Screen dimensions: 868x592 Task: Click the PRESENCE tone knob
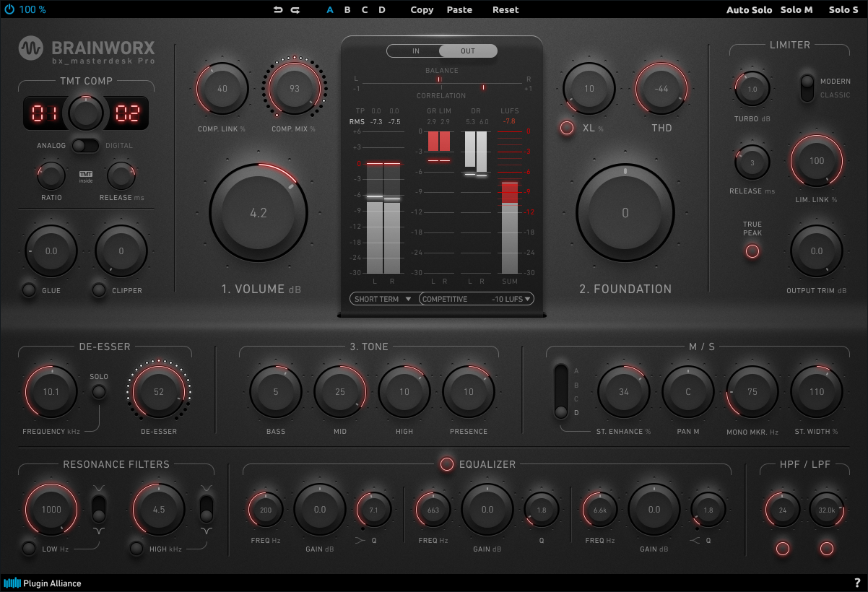(x=469, y=392)
